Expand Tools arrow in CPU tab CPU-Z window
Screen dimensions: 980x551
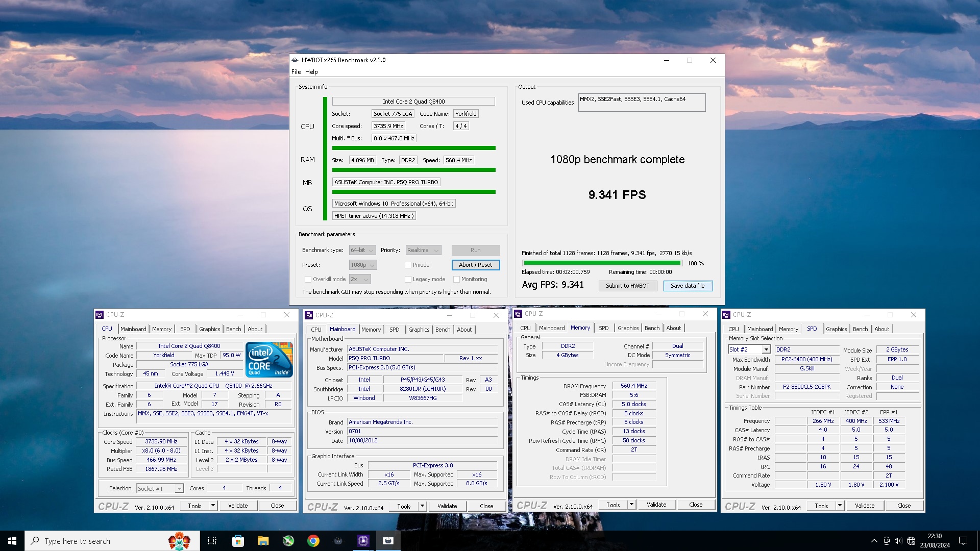click(x=213, y=506)
